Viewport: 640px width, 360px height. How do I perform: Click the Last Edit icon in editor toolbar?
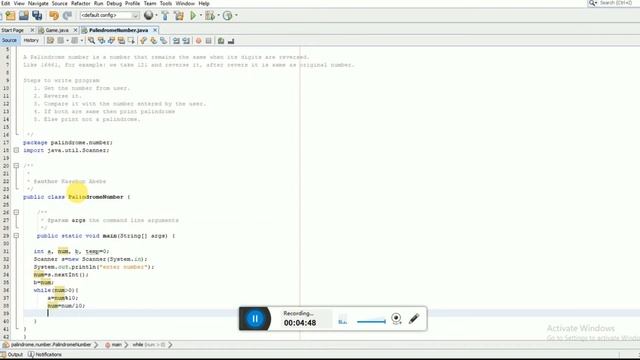click(50, 40)
